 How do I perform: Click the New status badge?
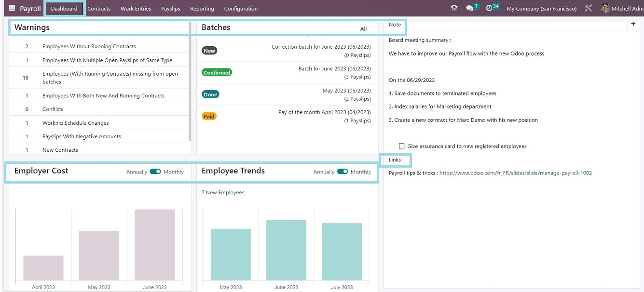pyautogui.click(x=209, y=51)
